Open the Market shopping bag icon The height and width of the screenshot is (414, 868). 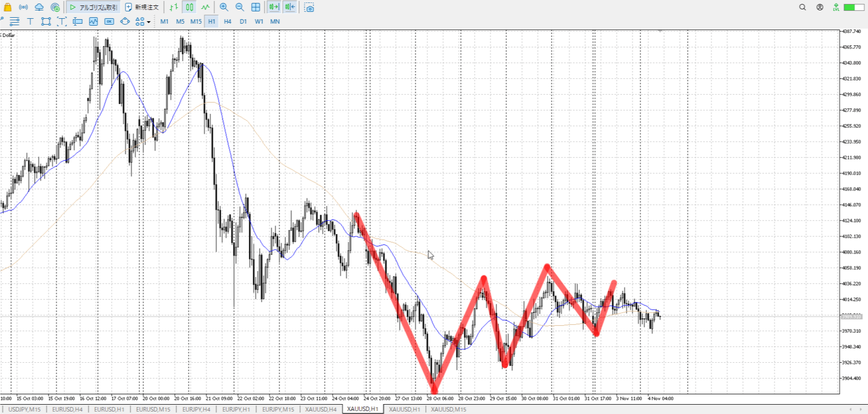[7, 7]
